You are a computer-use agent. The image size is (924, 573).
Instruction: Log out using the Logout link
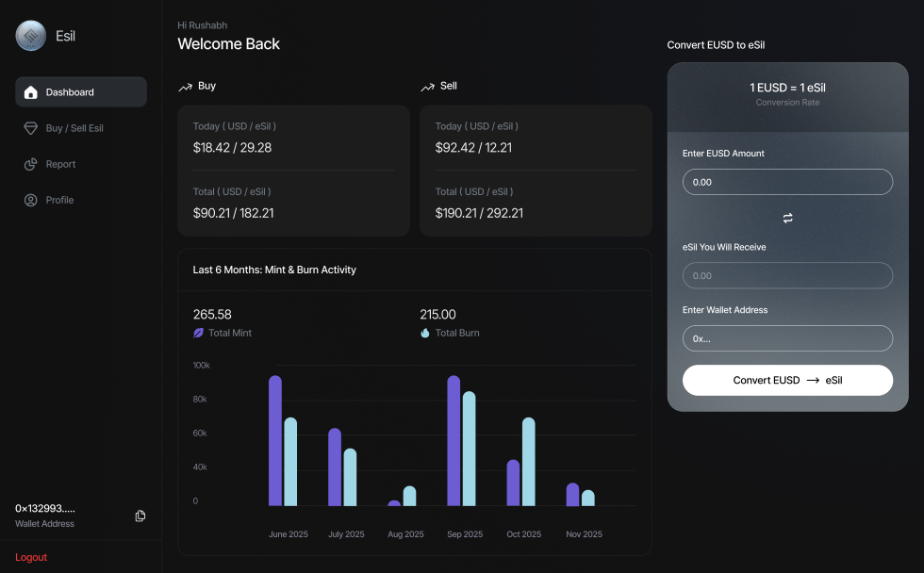pos(31,557)
